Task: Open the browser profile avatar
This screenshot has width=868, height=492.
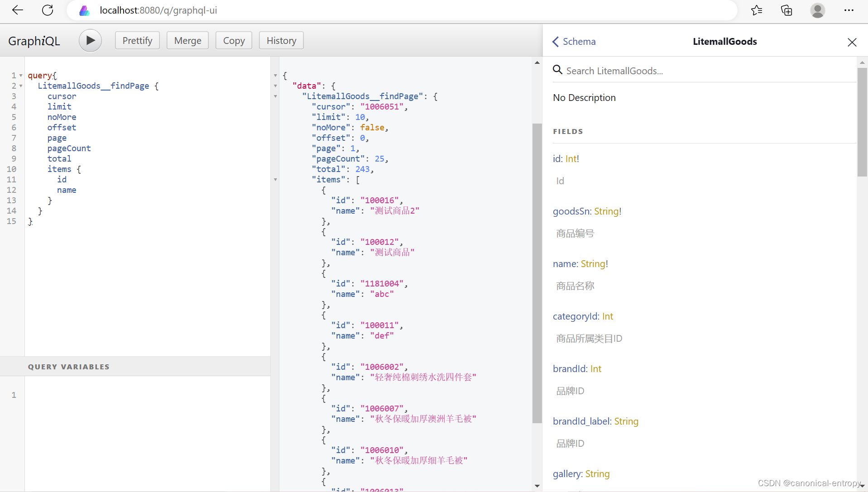Action: [818, 10]
